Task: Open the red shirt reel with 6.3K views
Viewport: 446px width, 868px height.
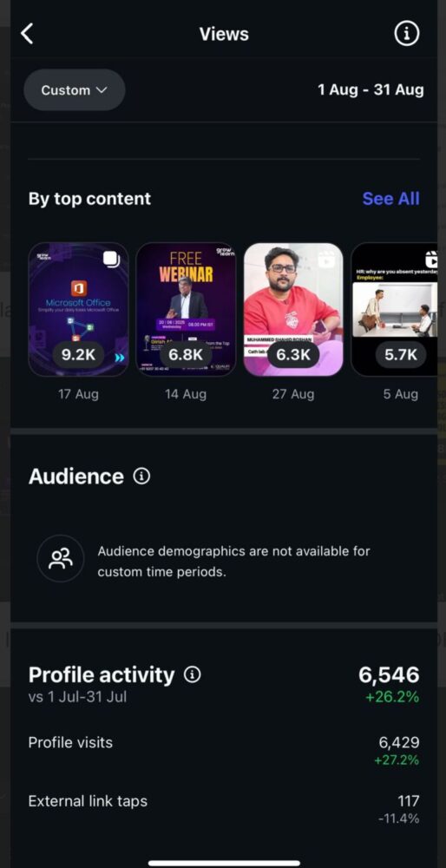Action: (x=293, y=310)
